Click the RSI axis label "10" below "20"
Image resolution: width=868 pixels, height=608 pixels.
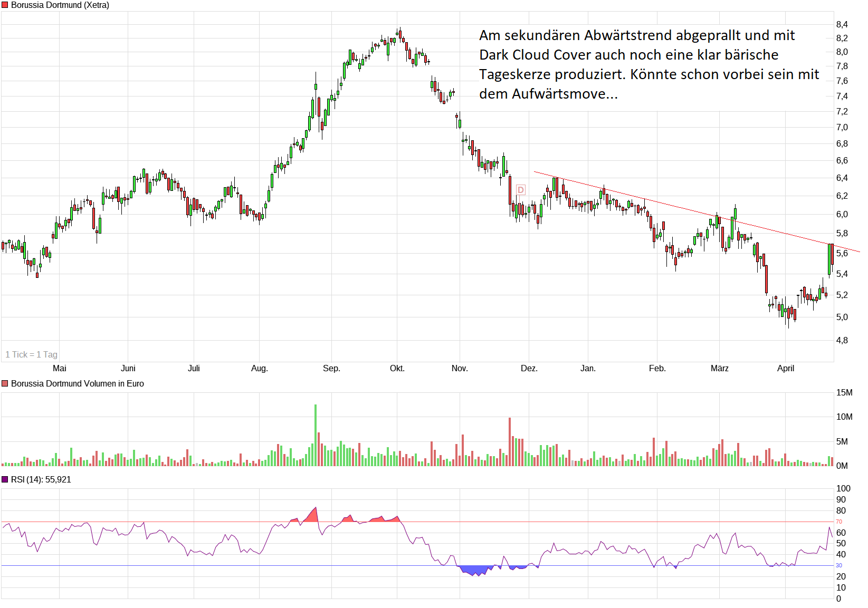click(841, 588)
